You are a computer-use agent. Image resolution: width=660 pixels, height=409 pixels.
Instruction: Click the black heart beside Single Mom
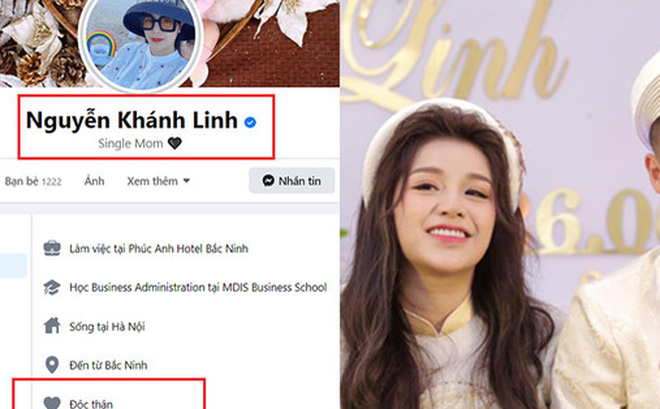[175, 143]
